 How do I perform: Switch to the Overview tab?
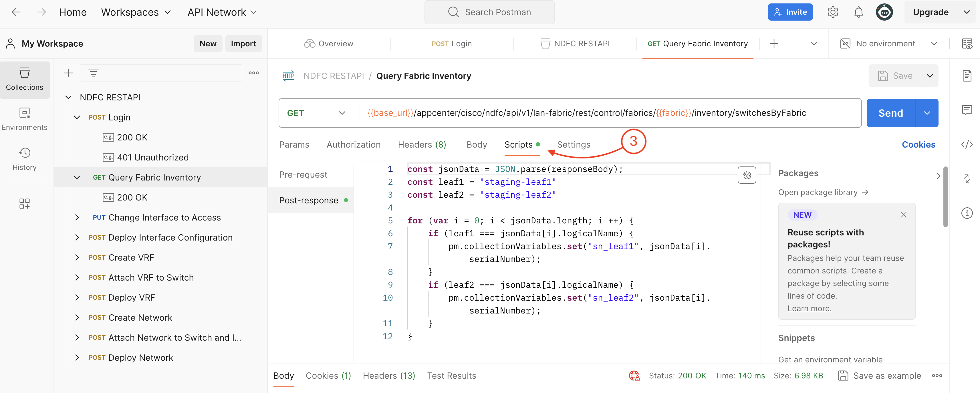[329, 44]
